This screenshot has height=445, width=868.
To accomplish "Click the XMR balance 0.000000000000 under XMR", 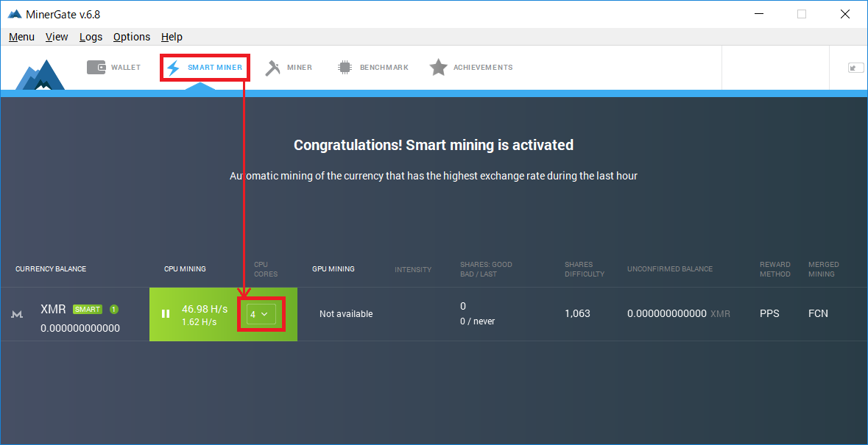I will click(80, 328).
